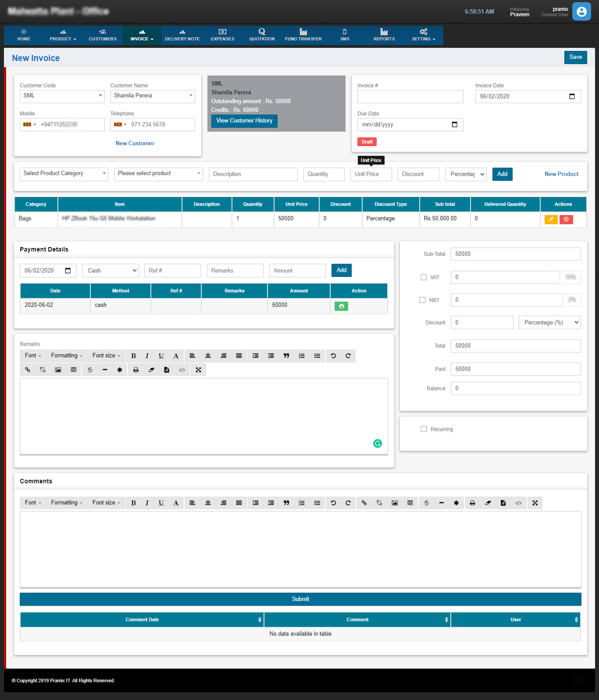Delete the Bags item row with the red icon
Viewport: 599px width, 700px height.
point(566,219)
